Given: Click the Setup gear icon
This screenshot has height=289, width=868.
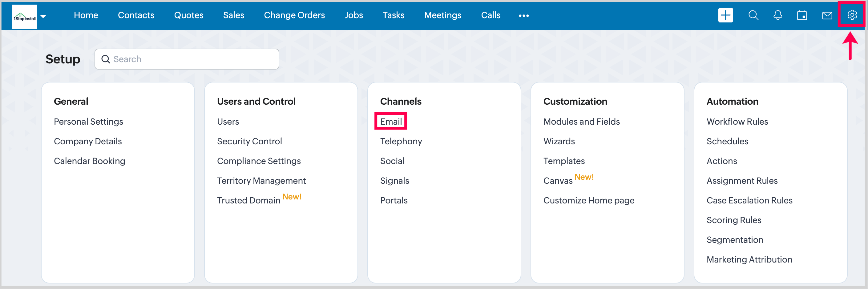Looking at the screenshot, I should pyautogui.click(x=852, y=15).
